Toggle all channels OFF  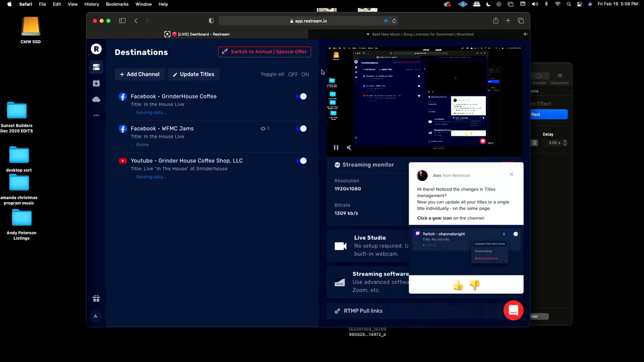point(293,74)
